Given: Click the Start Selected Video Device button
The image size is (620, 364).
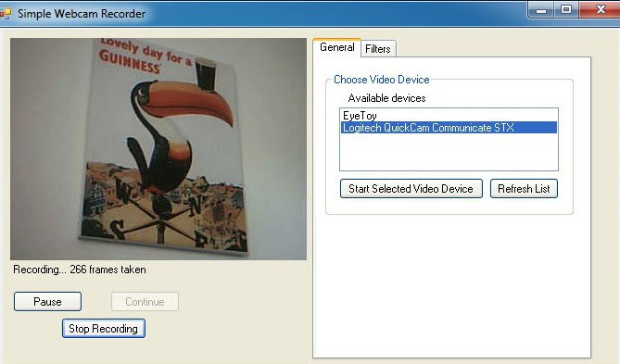Looking at the screenshot, I should pyautogui.click(x=411, y=189).
